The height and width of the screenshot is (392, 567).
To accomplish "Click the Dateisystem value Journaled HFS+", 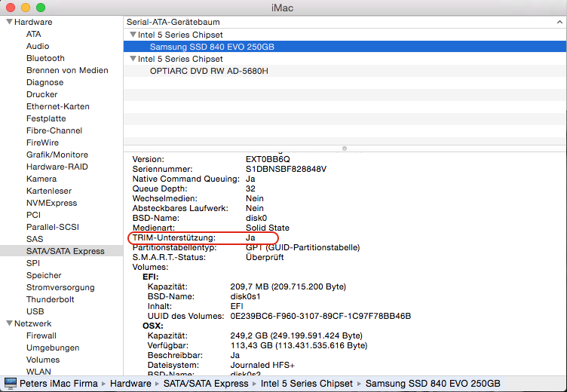I will [262, 365].
